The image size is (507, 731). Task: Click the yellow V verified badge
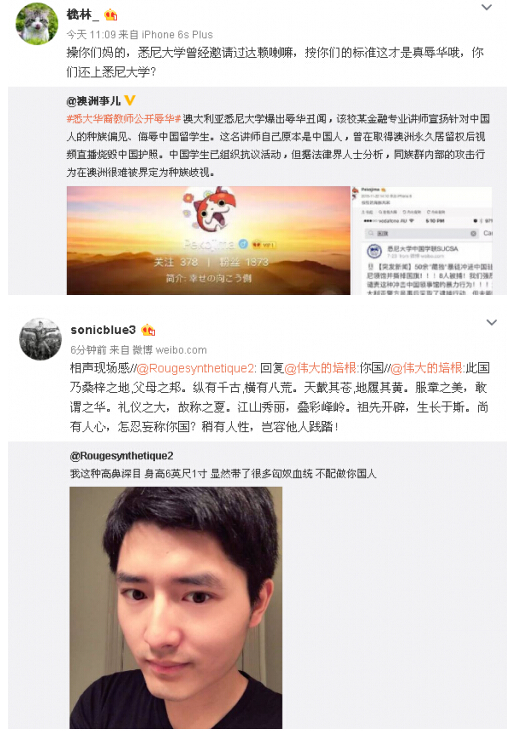[130, 100]
